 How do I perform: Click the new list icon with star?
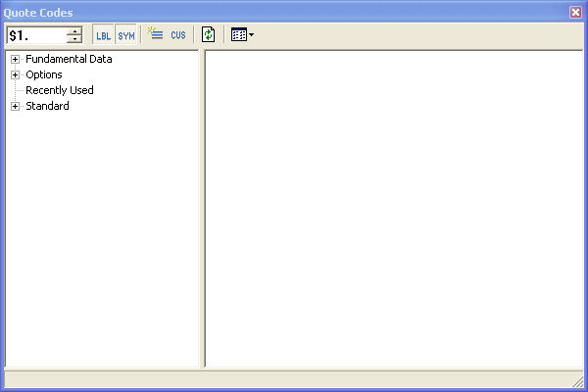coord(155,33)
